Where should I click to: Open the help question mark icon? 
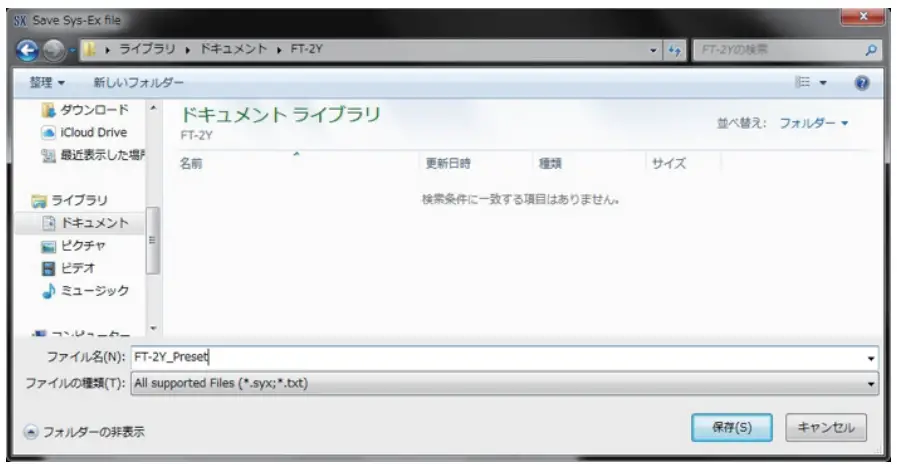862,83
